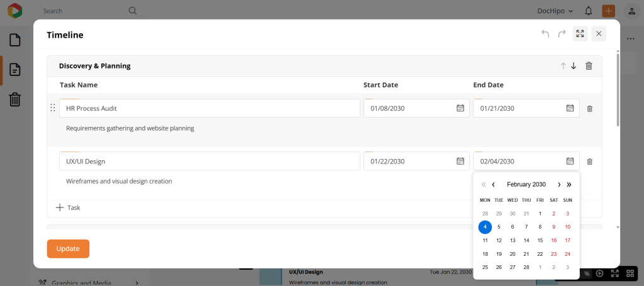This screenshot has height=286, width=644.
Task: Toggle fullscreen for the Timeline dialog
Action: point(580,34)
